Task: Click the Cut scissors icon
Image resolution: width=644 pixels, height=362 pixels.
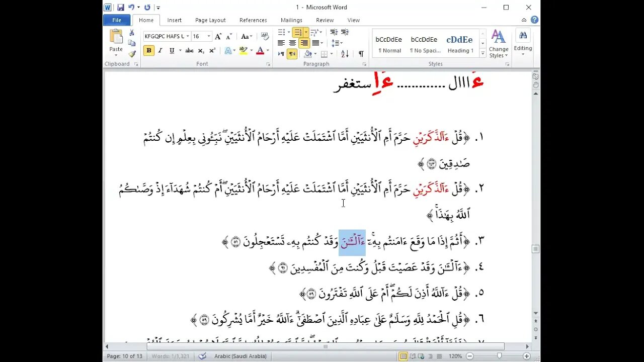Action: (x=132, y=33)
